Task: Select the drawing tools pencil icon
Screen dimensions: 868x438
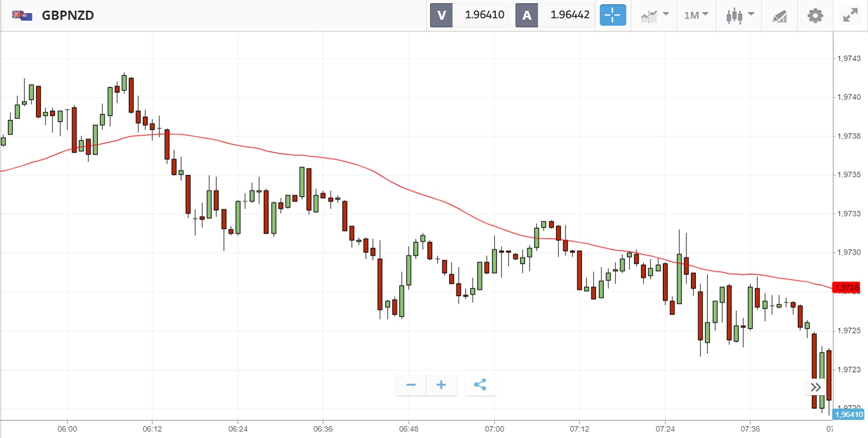Action: click(779, 16)
